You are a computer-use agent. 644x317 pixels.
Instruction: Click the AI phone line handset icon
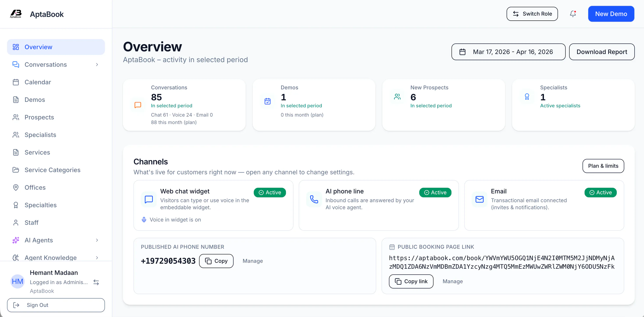pos(314,199)
